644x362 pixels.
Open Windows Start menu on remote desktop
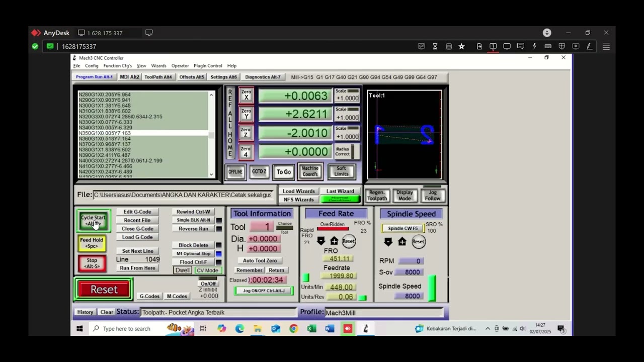[x=79, y=329]
